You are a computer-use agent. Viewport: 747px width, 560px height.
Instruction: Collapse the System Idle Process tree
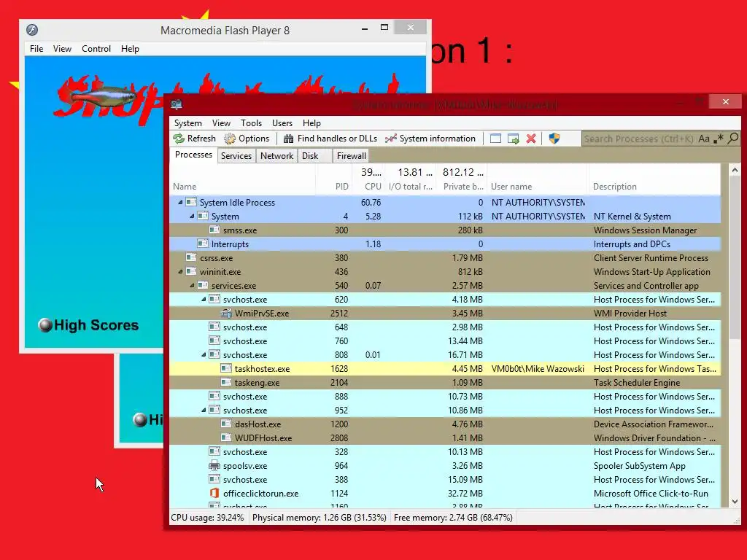pyautogui.click(x=180, y=203)
